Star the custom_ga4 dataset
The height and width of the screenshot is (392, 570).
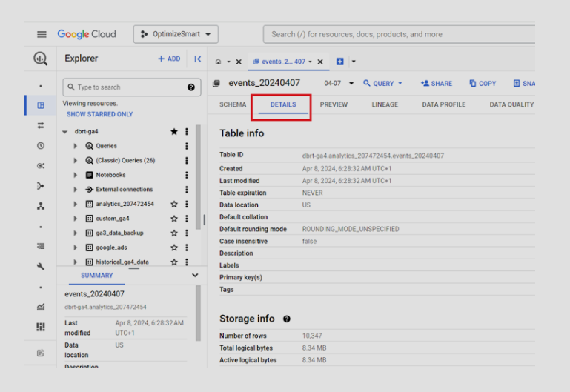pos(174,219)
